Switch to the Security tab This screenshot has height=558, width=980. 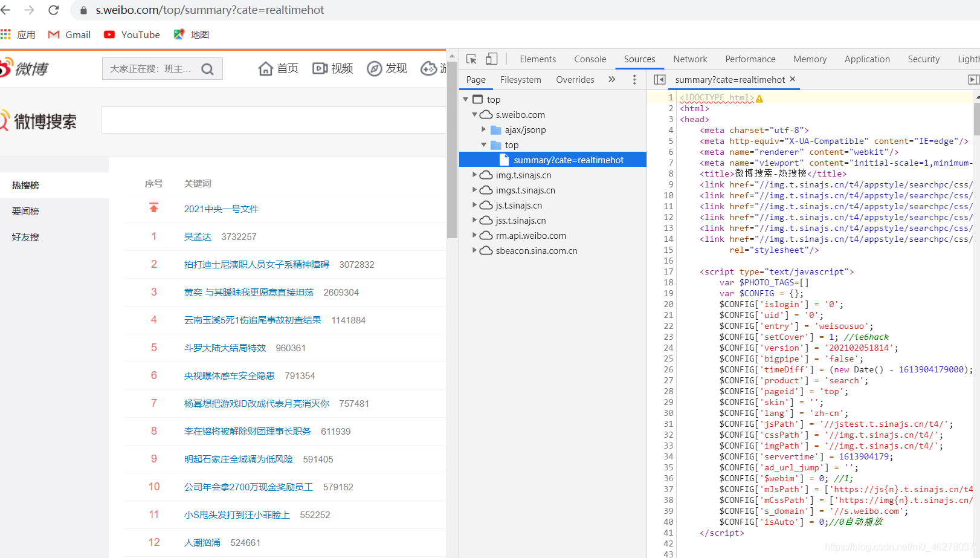tap(924, 59)
